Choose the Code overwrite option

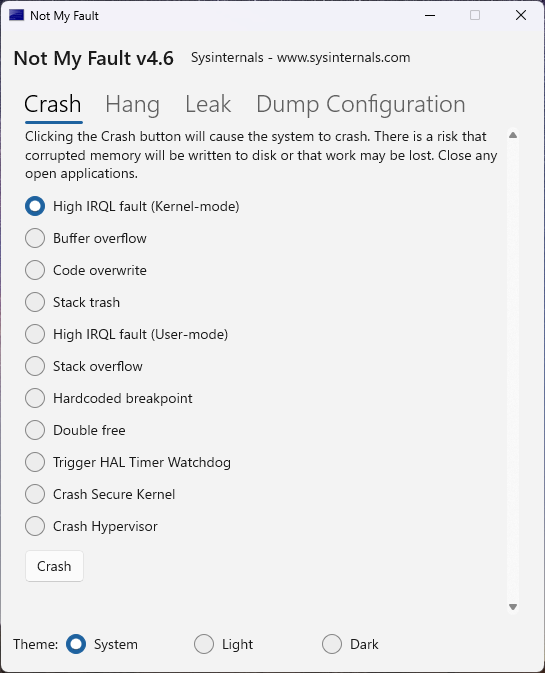click(35, 270)
